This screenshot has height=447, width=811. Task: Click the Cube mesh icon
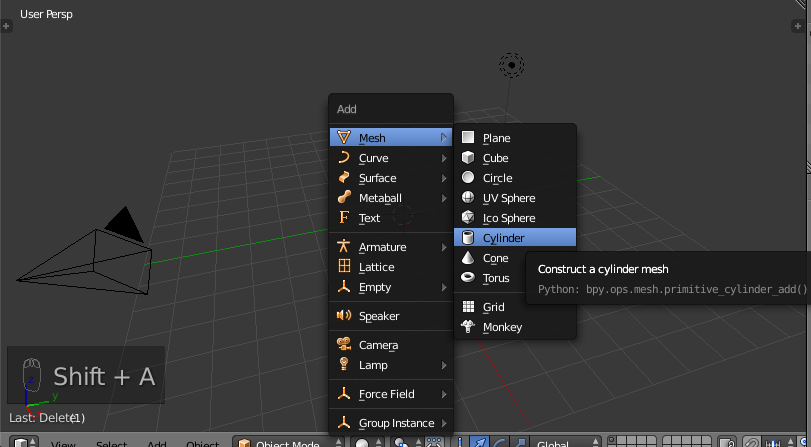click(x=468, y=157)
